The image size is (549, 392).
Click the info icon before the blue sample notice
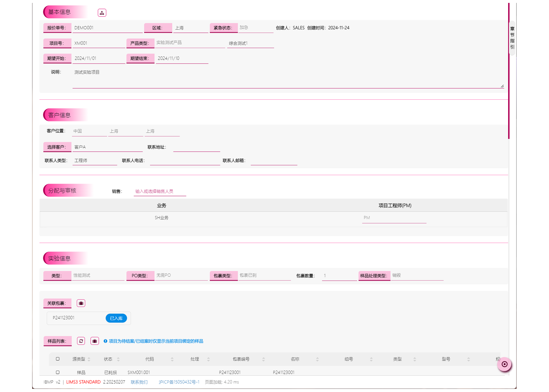click(105, 341)
